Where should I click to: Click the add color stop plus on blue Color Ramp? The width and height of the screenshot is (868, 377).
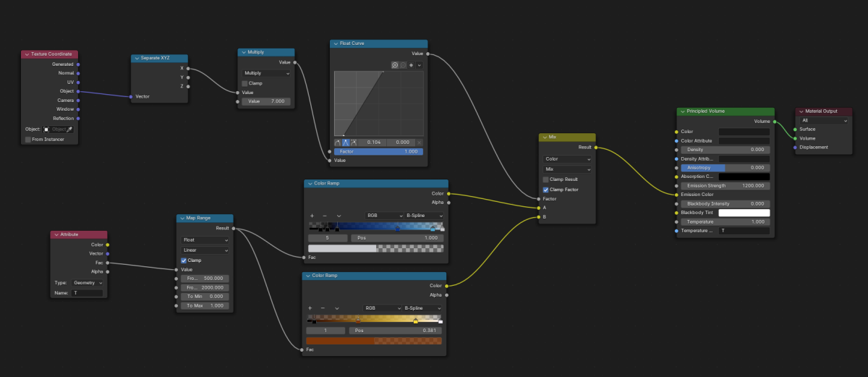coord(312,216)
